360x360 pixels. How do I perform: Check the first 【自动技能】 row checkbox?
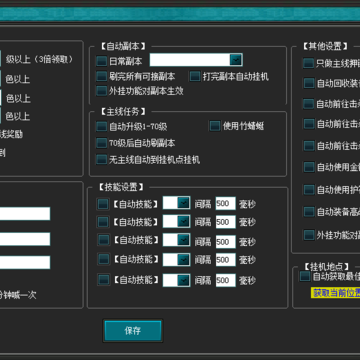tap(103, 204)
